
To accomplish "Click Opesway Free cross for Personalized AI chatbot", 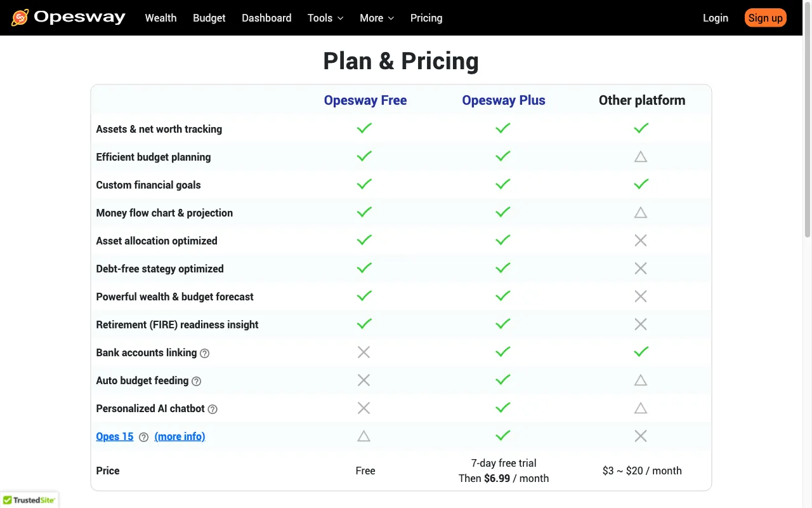I will pos(363,408).
